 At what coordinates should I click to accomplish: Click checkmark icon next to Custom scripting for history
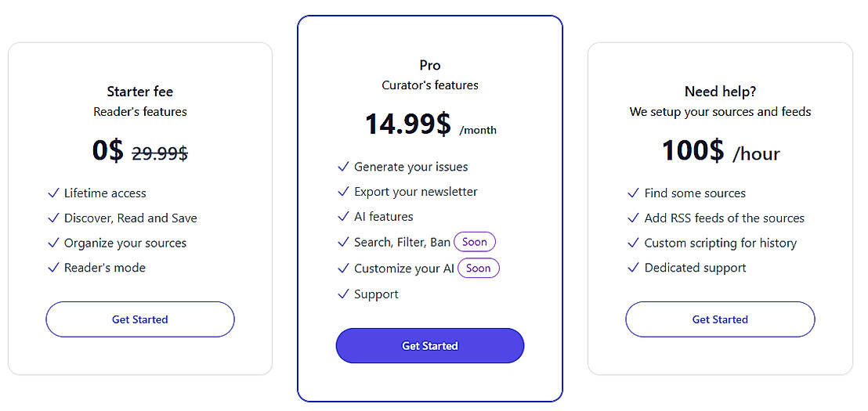(x=634, y=243)
